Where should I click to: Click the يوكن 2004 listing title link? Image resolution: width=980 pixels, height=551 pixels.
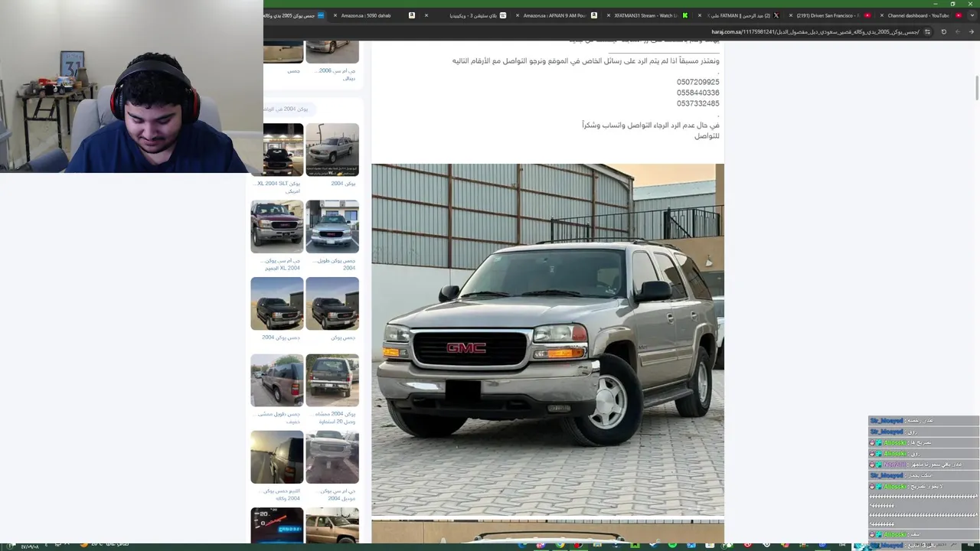tap(343, 184)
